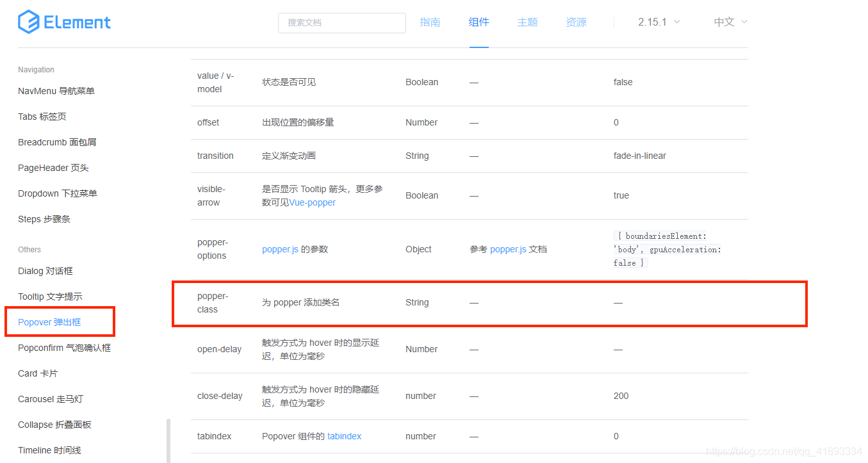The width and height of the screenshot is (868, 463).
Task: Open Timeline 时间线 component page
Action: point(48,450)
